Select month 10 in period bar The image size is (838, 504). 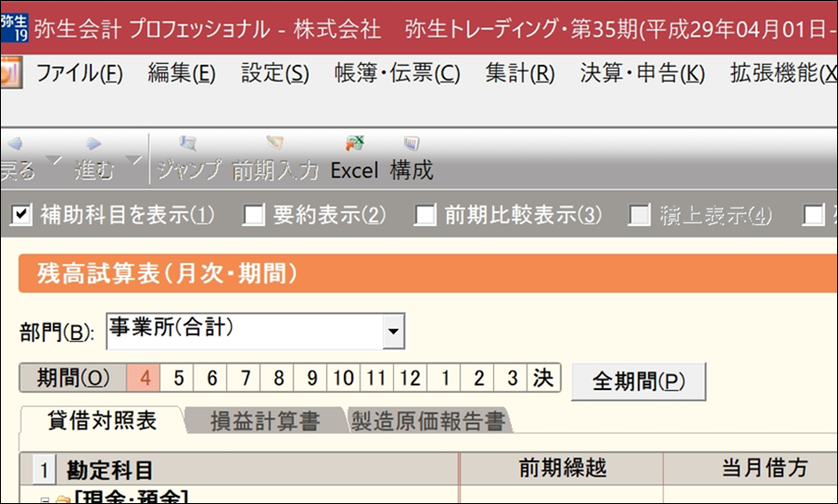pos(344,378)
